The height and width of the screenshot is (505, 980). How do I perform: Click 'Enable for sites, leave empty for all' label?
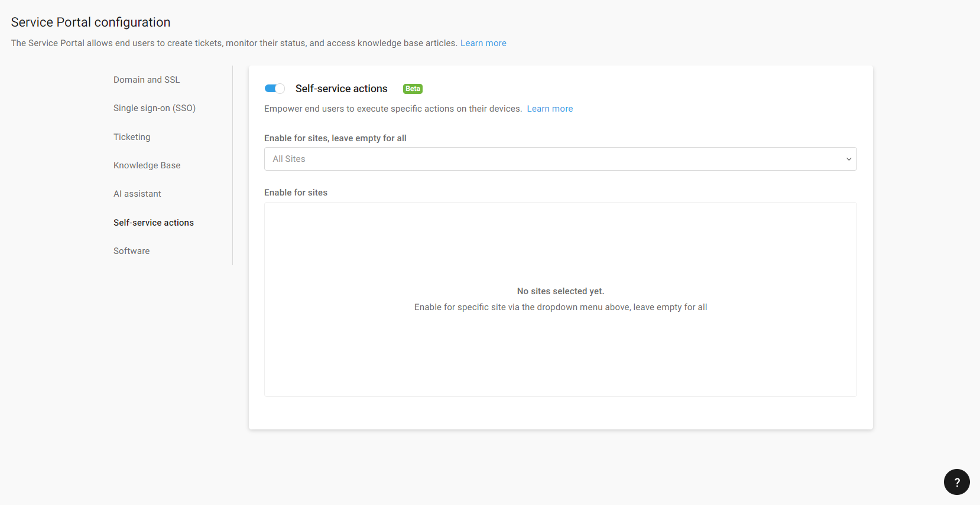335,138
